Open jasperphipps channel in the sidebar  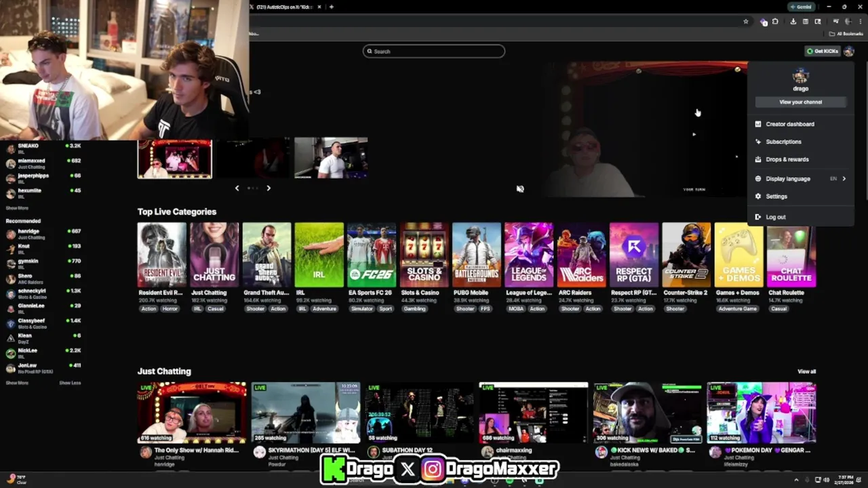pos(43,178)
